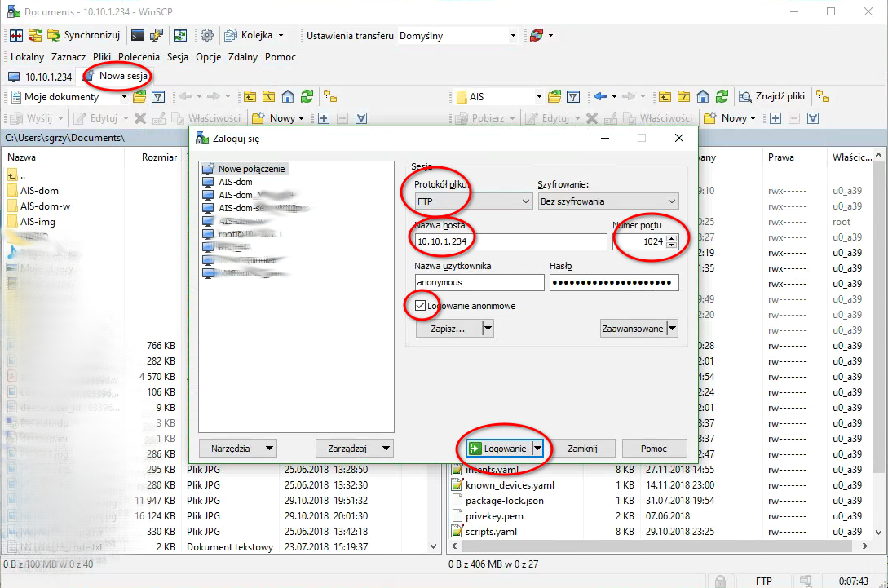888x588 pixels.
Task: Click the Compare directories toolbar icon
Action: [x=15, y=35]
